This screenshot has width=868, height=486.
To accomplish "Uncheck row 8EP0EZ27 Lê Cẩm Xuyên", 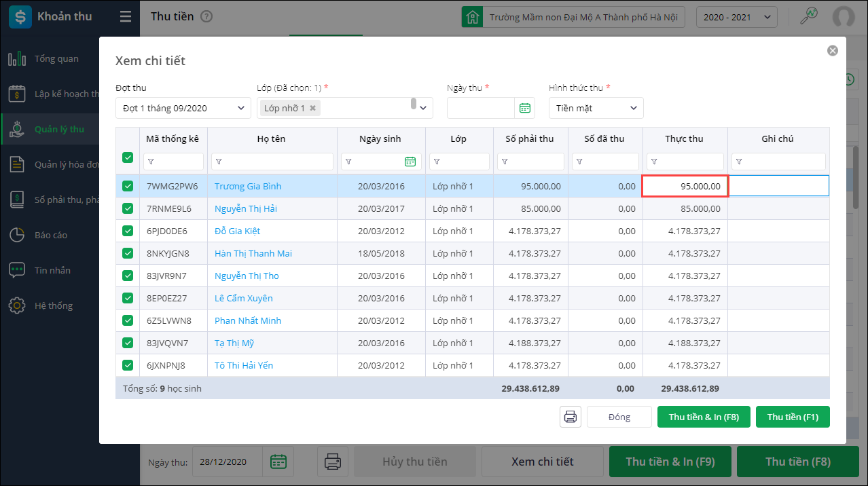I will coord(128,298).
